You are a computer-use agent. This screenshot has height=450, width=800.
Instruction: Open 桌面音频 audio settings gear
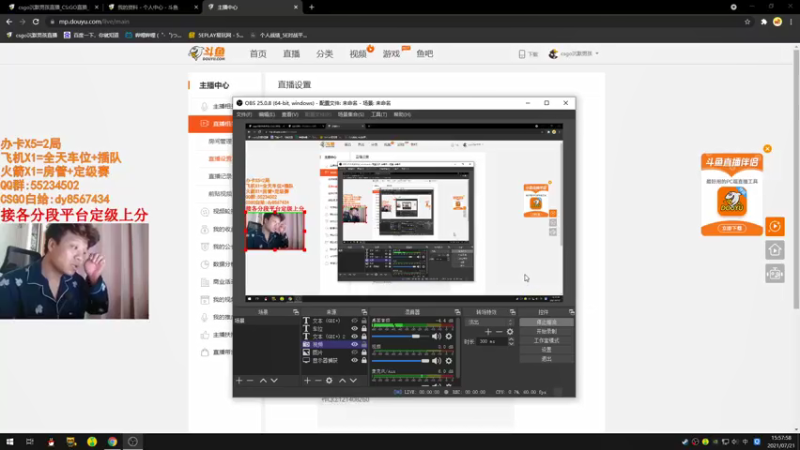click(448, 336)
